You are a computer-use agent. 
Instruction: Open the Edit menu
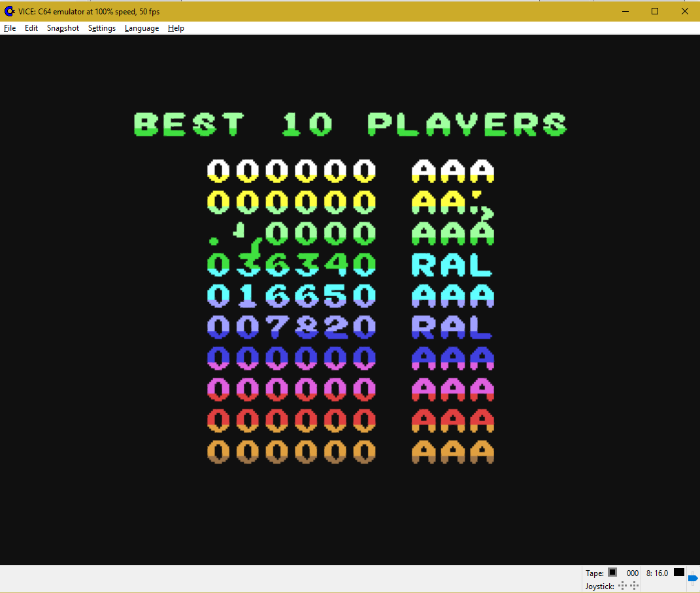tap(31, 28)
